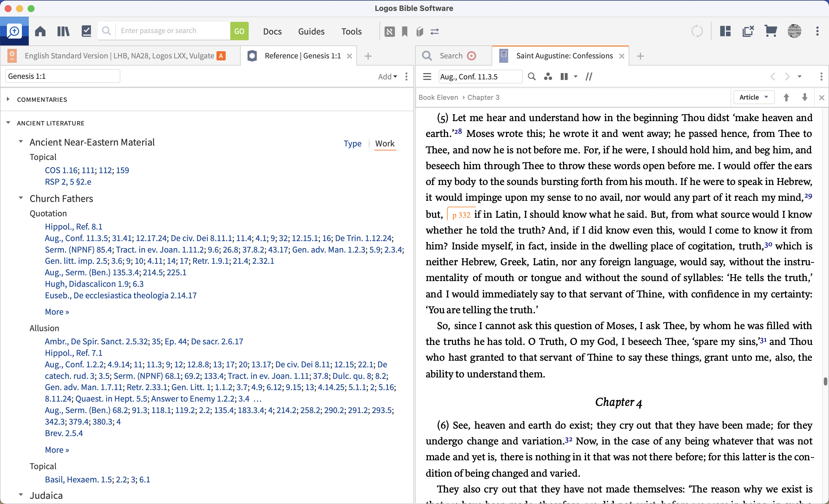Click More link under Quotation
The height and width of the screenshot is (504, 829).
point(57,312)
